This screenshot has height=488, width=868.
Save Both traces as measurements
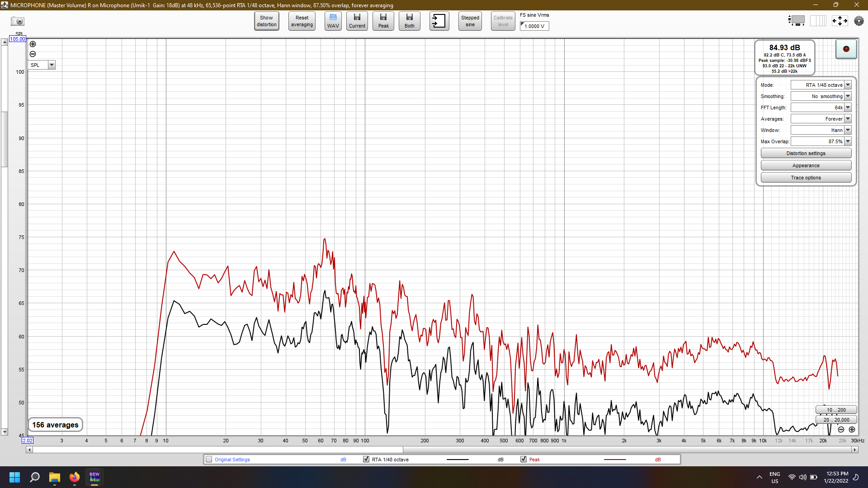(410, 21)
